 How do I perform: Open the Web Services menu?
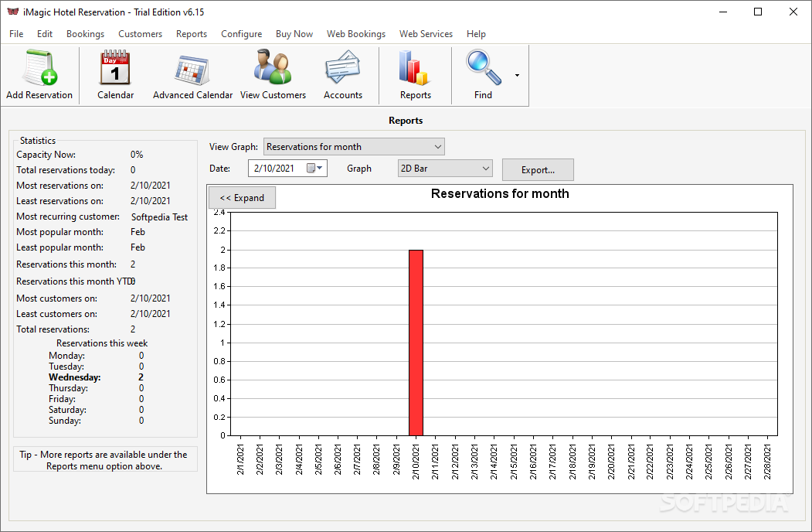coord(426,34)
